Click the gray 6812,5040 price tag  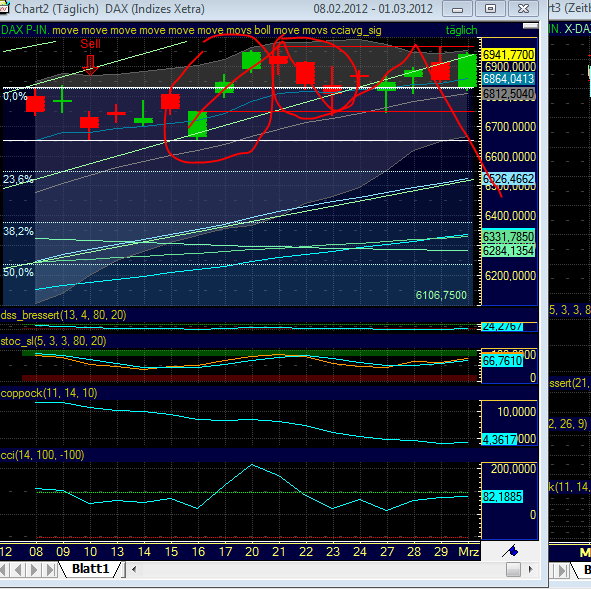tap(508, 94)
